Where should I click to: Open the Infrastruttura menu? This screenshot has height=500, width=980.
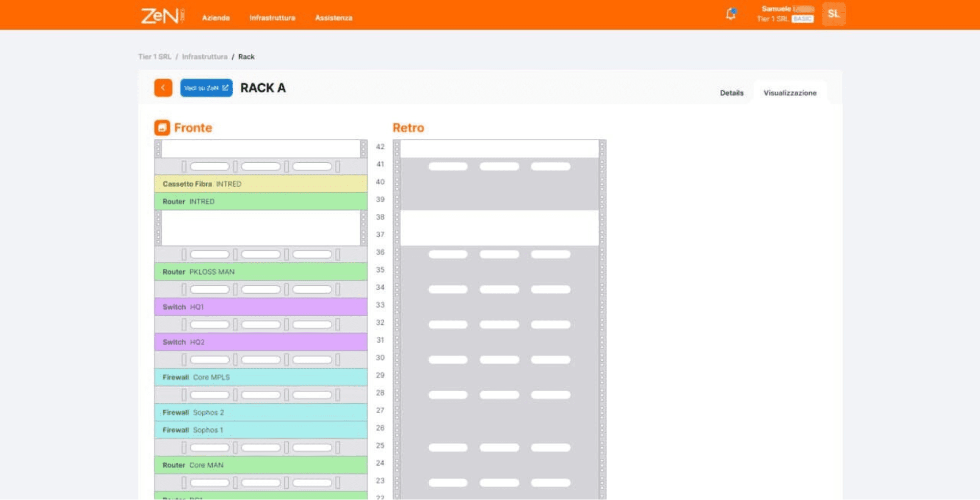coord(272,18)
